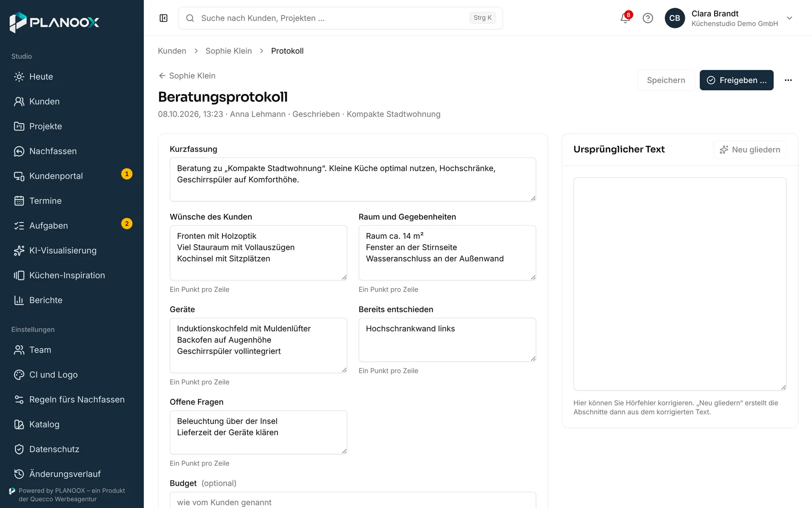Go to Kunden in the sidebar

pos(72,102)
